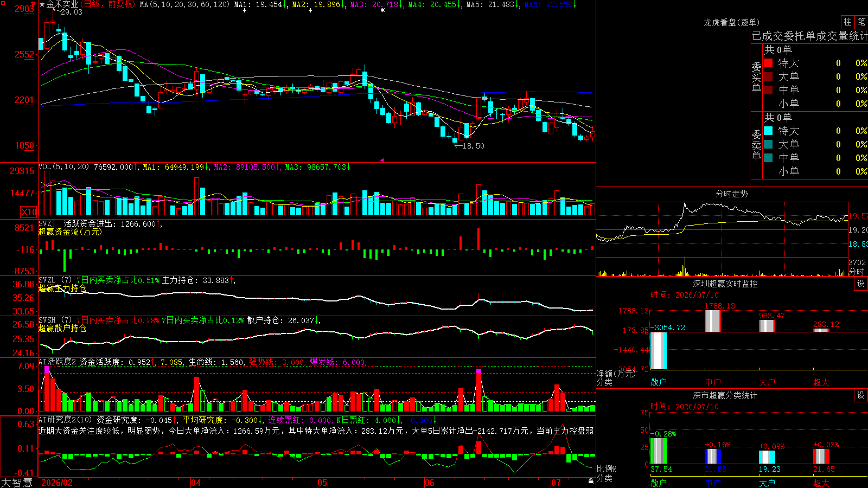The height and width of the screenshot is (488, 868).
Task: Open 设 settings for 深圳超赢实时监控
Action: coord(861,284)
